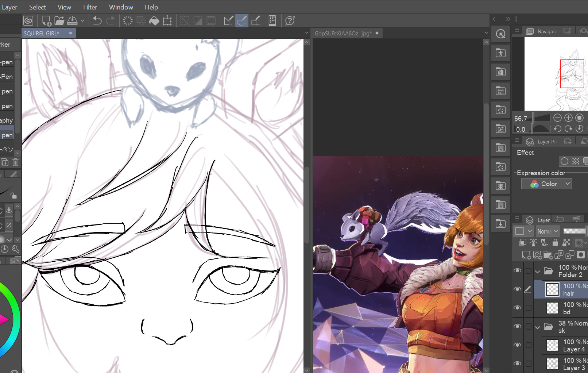Hide Layer 3
The image size is (588, 373).
[x=517, y=364]
